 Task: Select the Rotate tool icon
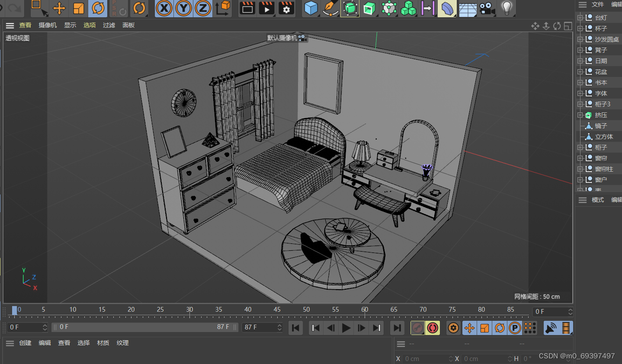point(98,9)
